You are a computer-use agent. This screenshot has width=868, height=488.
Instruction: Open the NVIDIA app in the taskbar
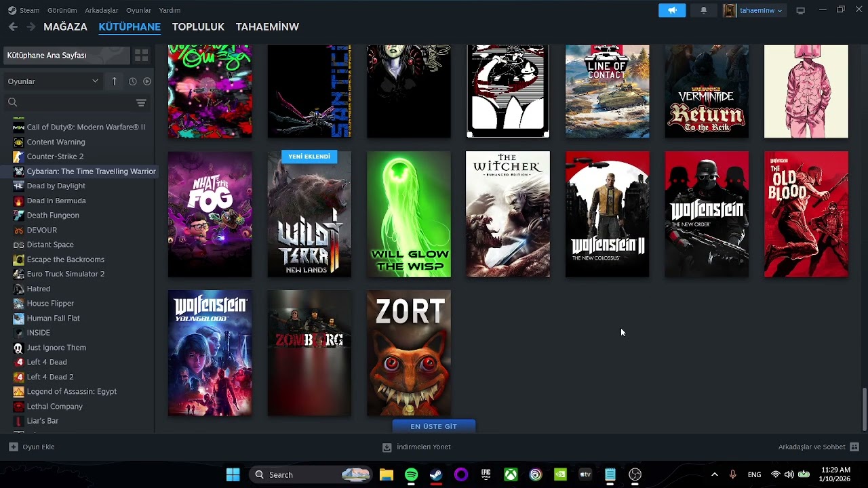(x=560, y=474)
